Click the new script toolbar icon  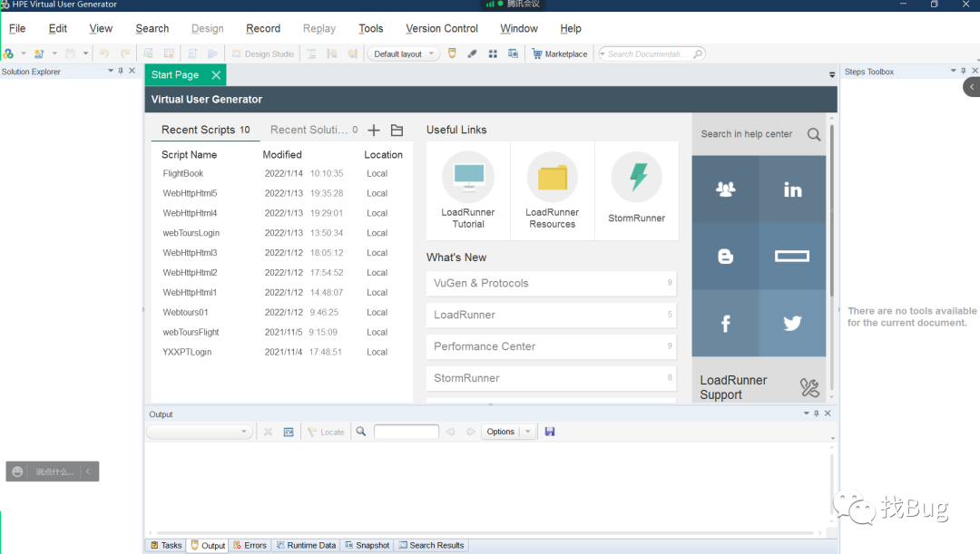click(x=8, y=53)
